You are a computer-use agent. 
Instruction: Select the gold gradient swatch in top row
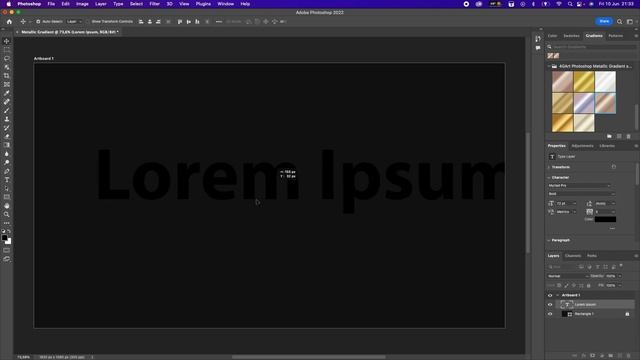584,82
